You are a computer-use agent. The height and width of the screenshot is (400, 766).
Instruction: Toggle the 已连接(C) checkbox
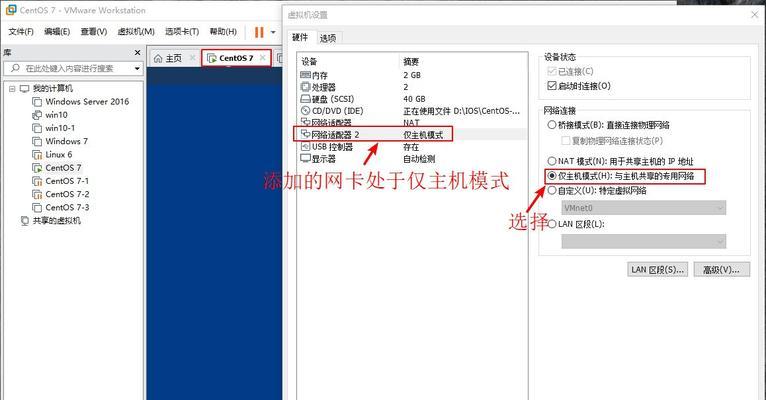pyautogui.click(x=552, y=71)
